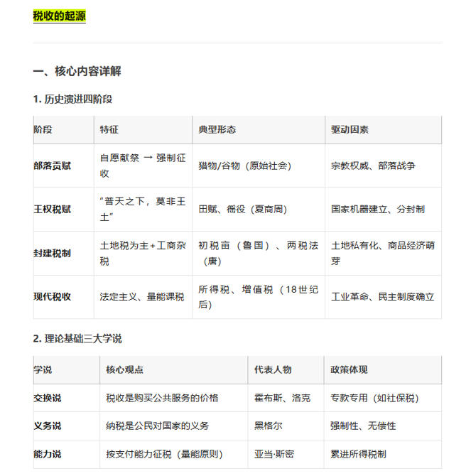This screenshot has height=476, width=471.
Task: Click the 典型形态 column header
Action: pyautogui.click(x=217, y=130)
